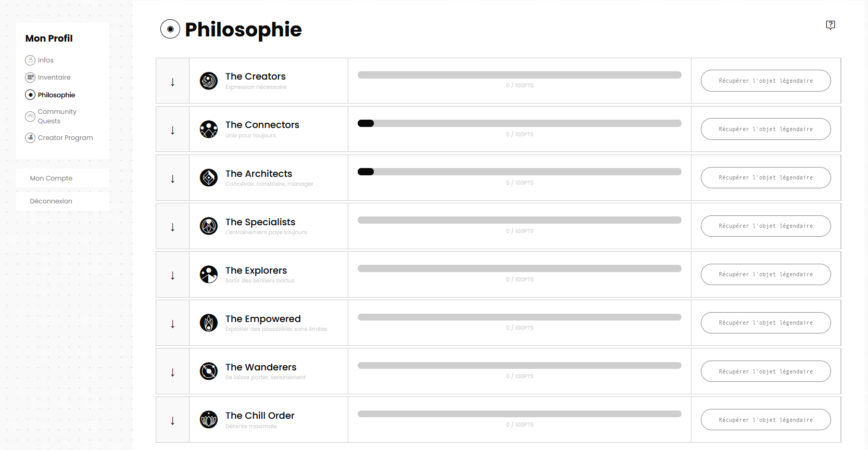Image resolution: width=868 pixels, height=450 pixels.
Task: Expand The Architects row with down arrow
Action: point(173,178)
